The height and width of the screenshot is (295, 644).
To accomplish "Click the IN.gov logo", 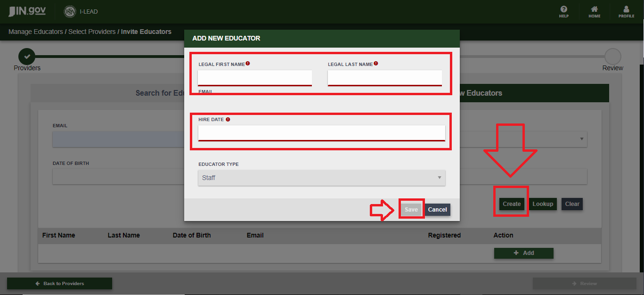I will click(27, 11).
